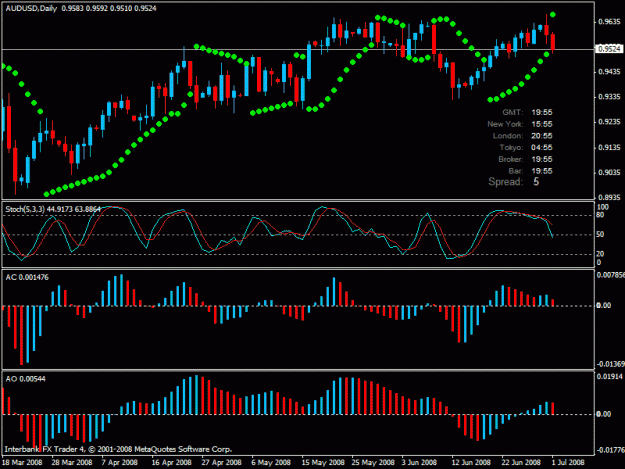
Task: Select the AO 0.00544 indicator label
Action: pos(26,379)
